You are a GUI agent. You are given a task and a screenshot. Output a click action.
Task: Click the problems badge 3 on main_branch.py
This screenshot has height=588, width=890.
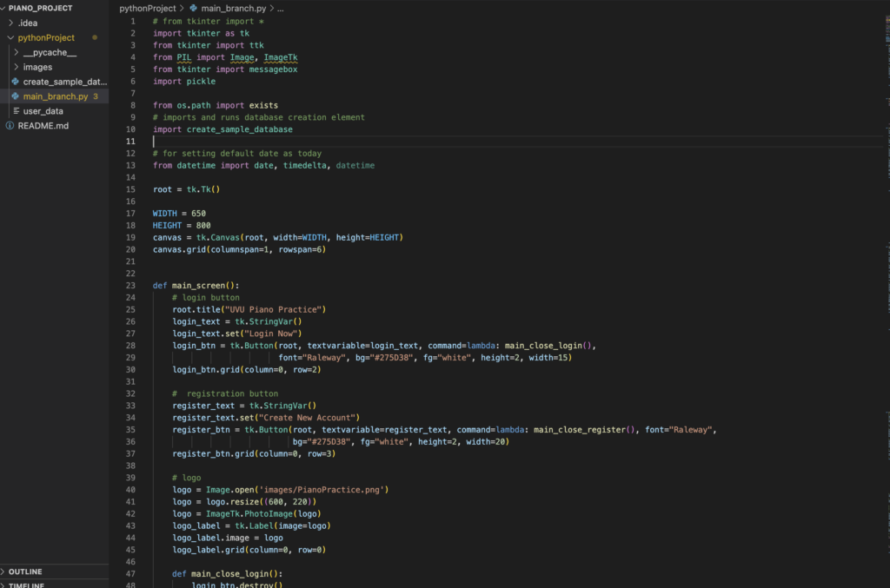[96, 96]
